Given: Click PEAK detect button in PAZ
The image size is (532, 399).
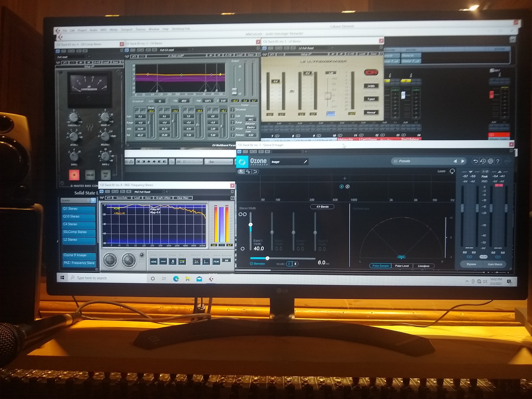Looking at the screenshot, I should point(216,262).
